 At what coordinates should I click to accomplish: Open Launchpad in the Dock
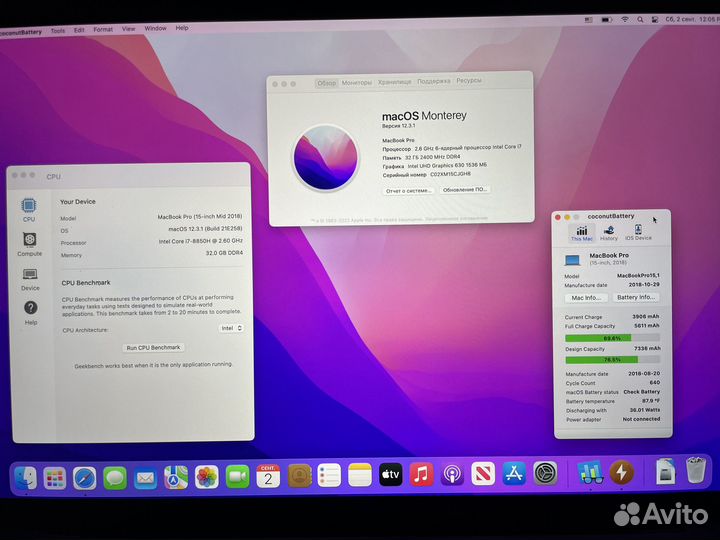tap(55, 478)
